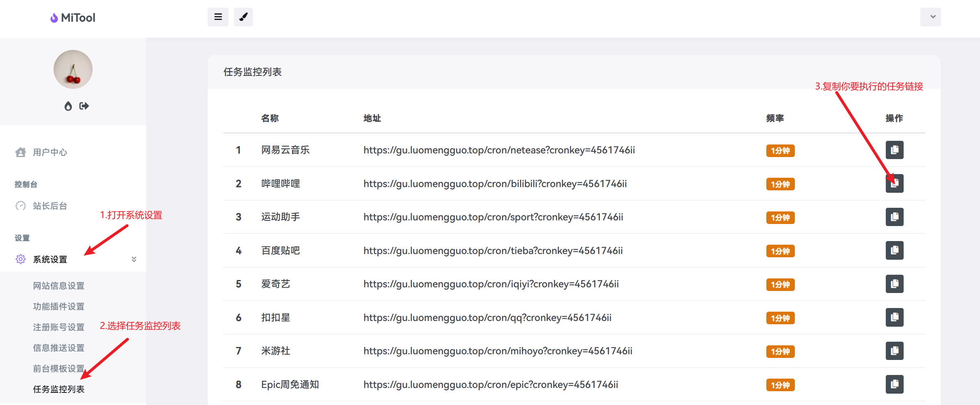The image size is (980, 405).
Task: Open the theme brush icon
Action: [x=243, y=17]
